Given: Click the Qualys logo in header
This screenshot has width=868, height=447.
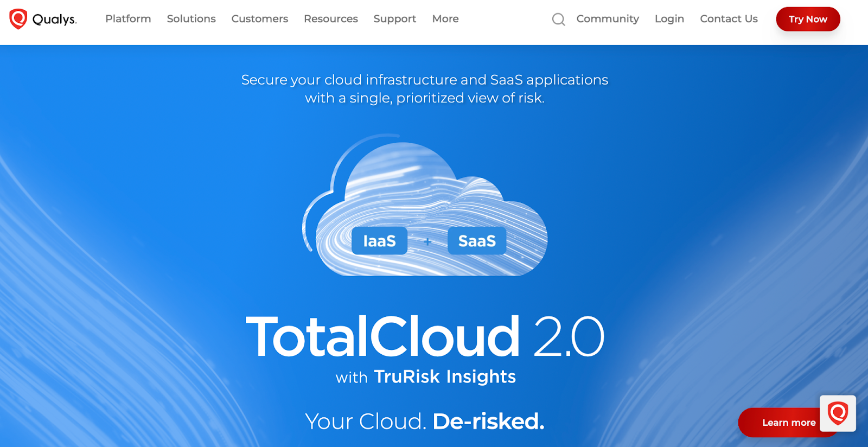Looking at the screenshot, I should click(x=43, y=19).
